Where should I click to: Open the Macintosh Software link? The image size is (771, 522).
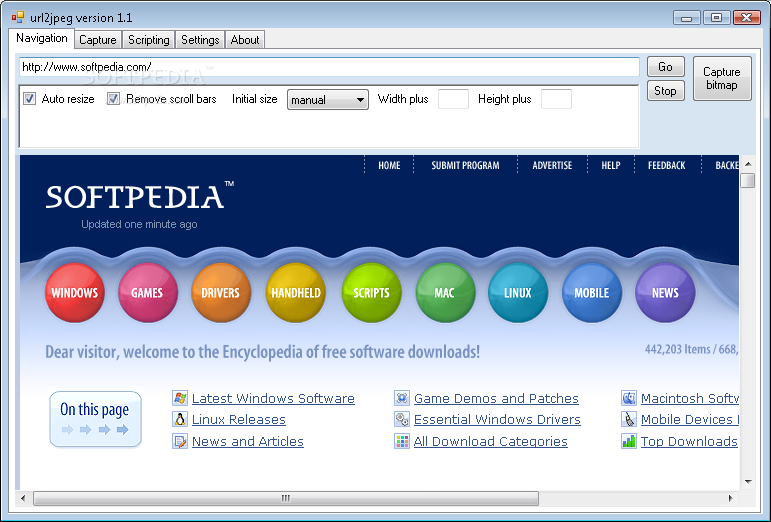pyautogui.click(x=689, y=398)
